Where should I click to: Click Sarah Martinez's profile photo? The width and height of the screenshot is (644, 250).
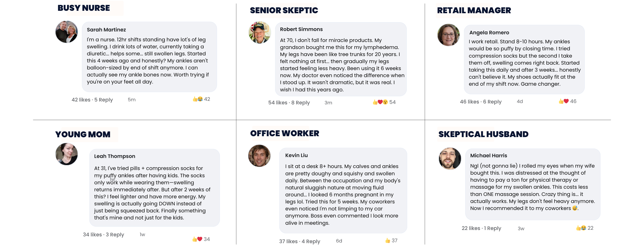click(66, 32)
